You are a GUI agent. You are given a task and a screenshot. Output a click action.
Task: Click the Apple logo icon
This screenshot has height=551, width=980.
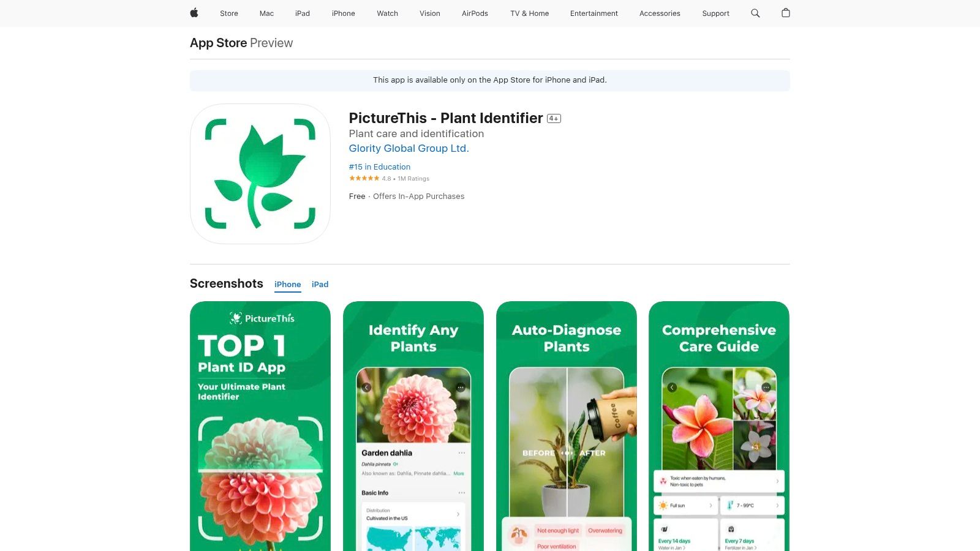click(194, 13)
